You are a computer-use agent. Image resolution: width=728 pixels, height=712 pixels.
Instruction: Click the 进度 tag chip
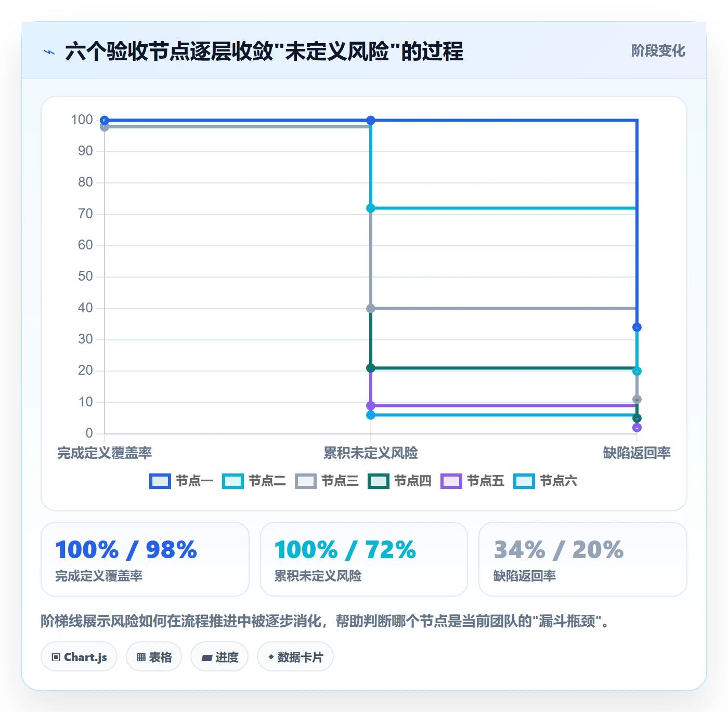click(219, 657)
